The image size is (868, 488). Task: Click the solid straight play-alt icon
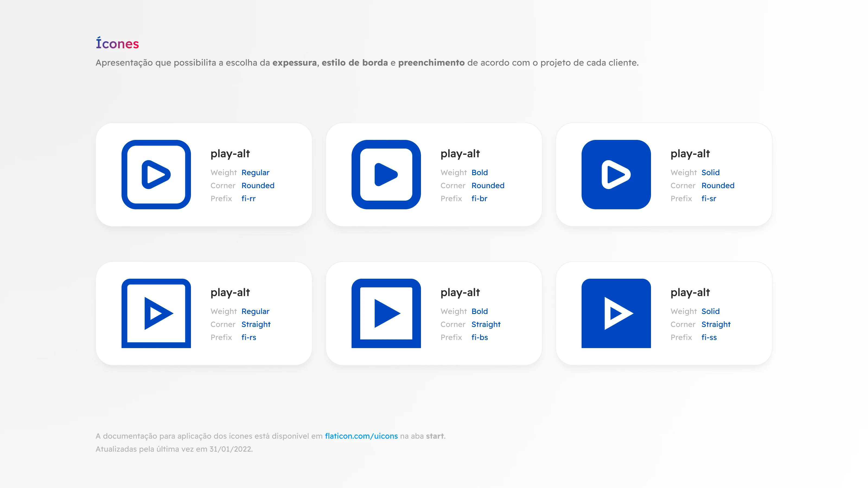[616, 313]
